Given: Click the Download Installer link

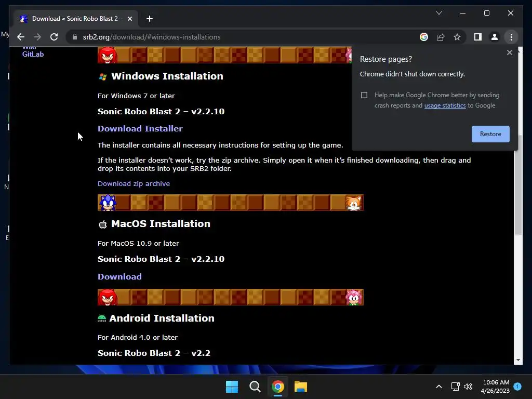Looking at the screenshot, I should pyautogui.click(x=140, y=129).
